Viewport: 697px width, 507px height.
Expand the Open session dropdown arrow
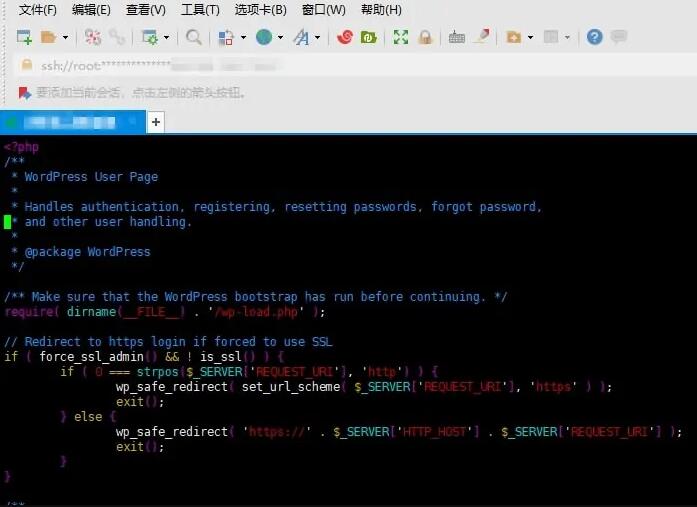point(65,37)
